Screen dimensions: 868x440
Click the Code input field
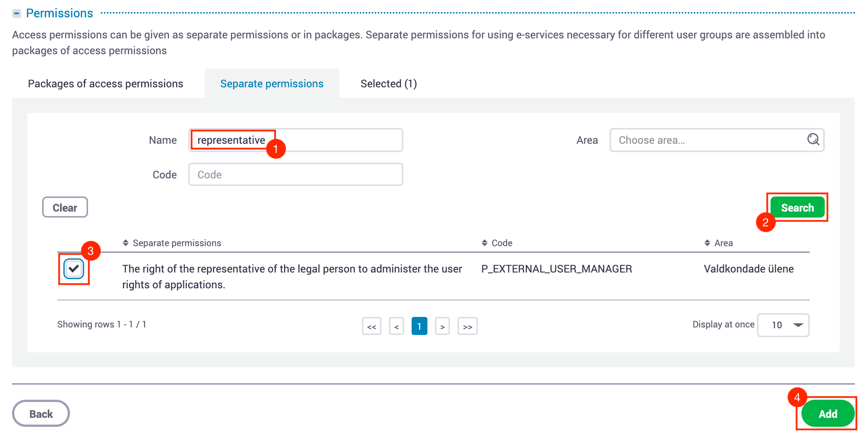pos(295,174)
